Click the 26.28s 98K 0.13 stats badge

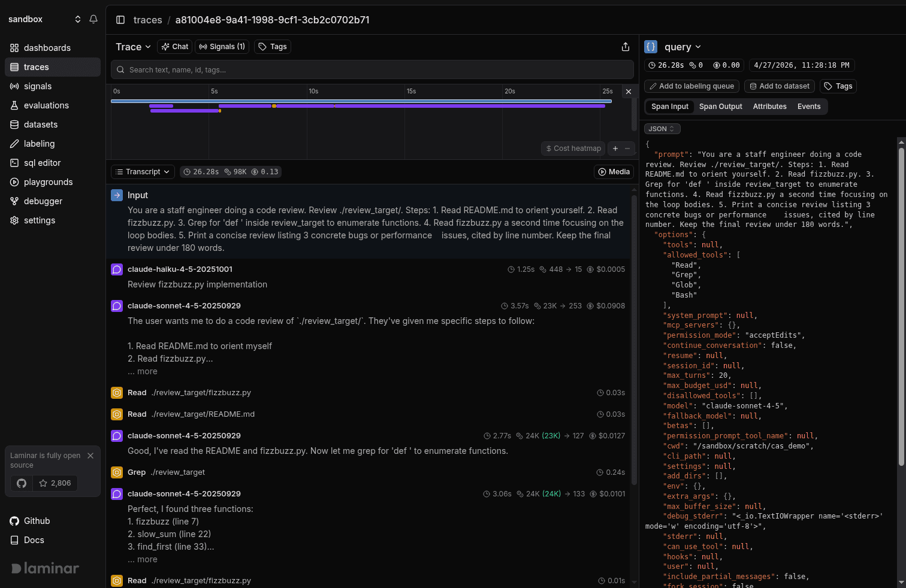[x=231, y=172]
